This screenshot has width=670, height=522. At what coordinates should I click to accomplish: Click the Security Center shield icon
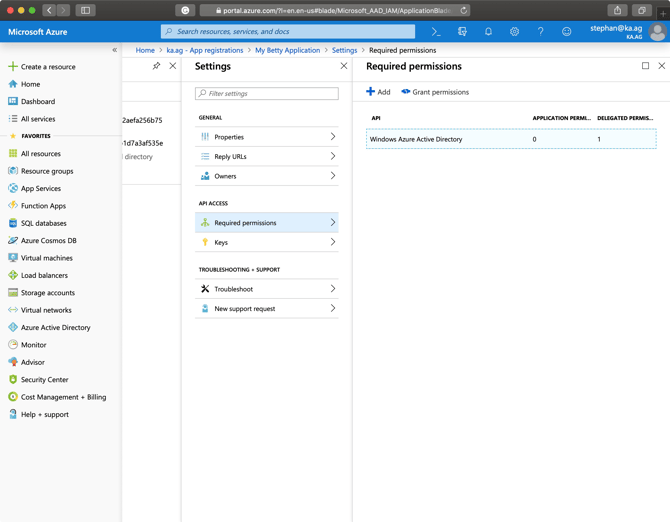[13, 379]
